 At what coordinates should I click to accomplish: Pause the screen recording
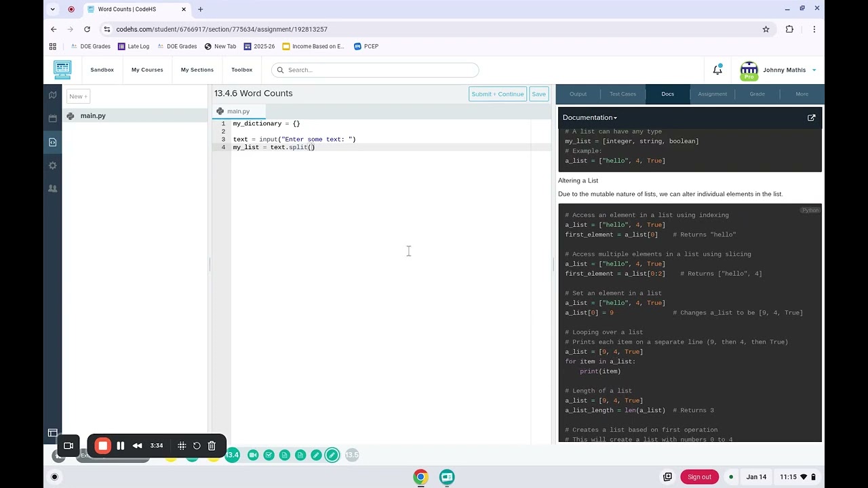click(x=120, y=445)
